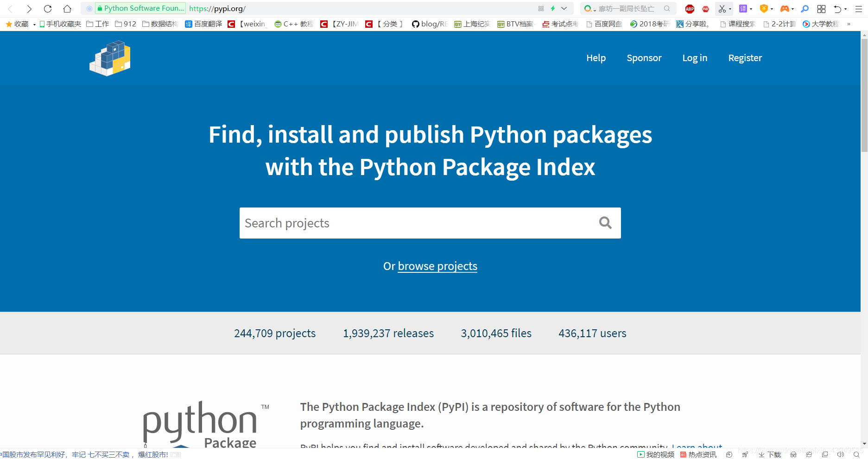Open the 百度网盘 bookmark
Image resolution: width=868 pixels, height=459 pixels.
[x=604, y=24]
